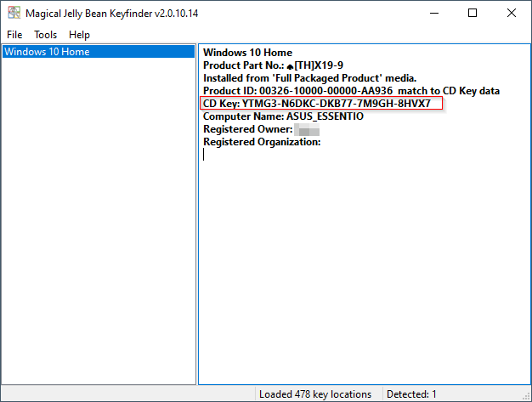Close the Magical Jelly Bean Keyfinder window

(512, 14)
